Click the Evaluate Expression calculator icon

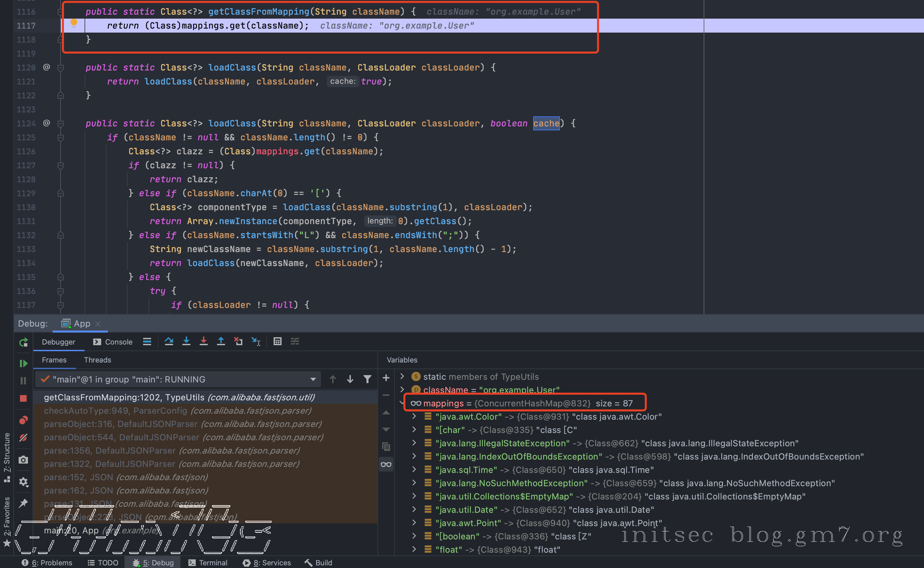pyautogui.click(x=277, y=342)
